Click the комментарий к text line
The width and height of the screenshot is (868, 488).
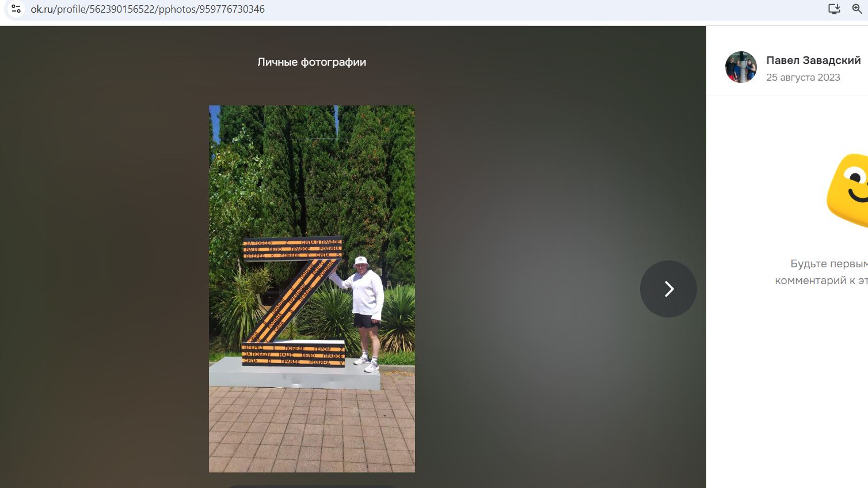821,281
